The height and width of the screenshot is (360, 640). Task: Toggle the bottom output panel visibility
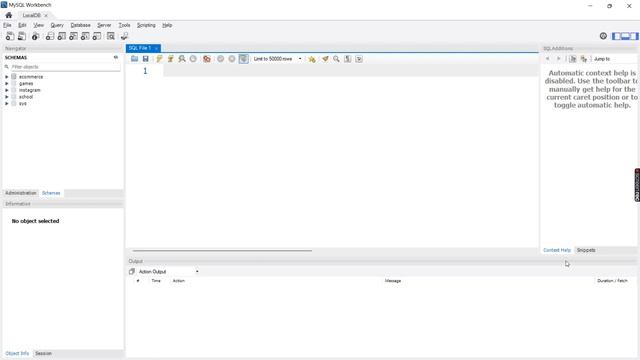pyautogui.click(x=625, y=36)
